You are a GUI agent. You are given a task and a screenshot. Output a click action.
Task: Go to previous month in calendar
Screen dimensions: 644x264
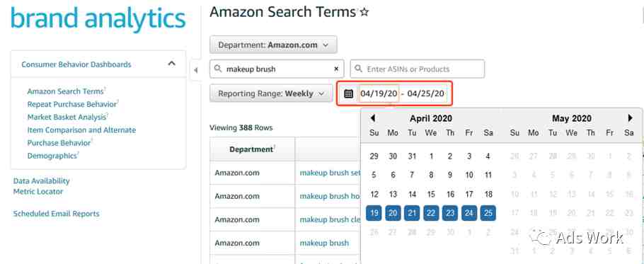tap(372, 118)
